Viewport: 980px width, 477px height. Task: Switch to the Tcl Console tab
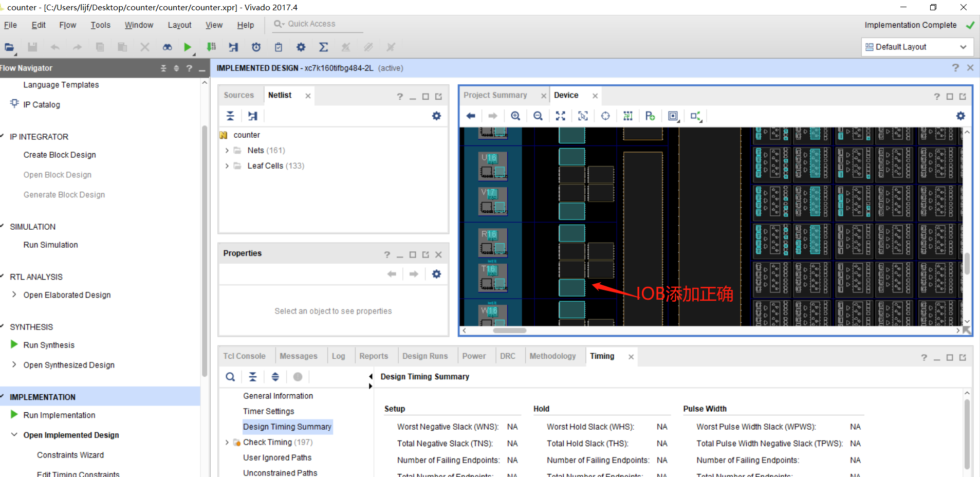[x=245, y=356]
